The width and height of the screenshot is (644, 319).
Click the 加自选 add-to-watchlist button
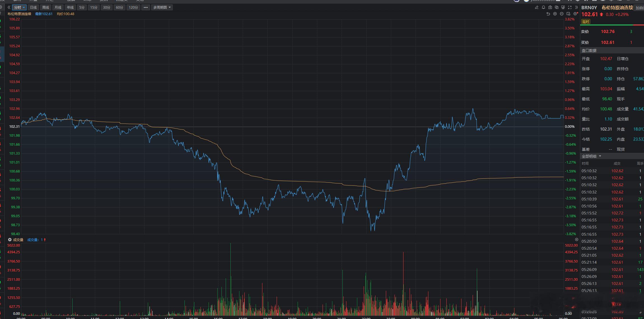point(639,8)
